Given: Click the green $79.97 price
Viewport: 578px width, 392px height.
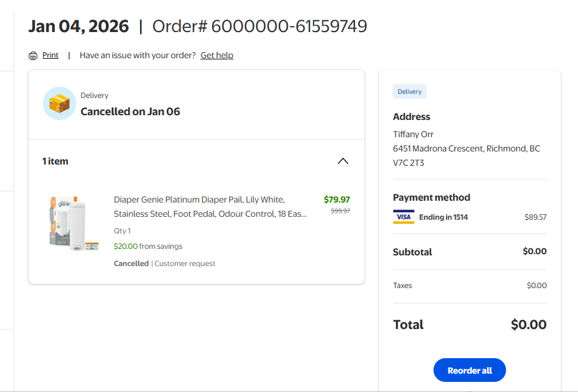Looking at the screenshot, I should point(337,200).
